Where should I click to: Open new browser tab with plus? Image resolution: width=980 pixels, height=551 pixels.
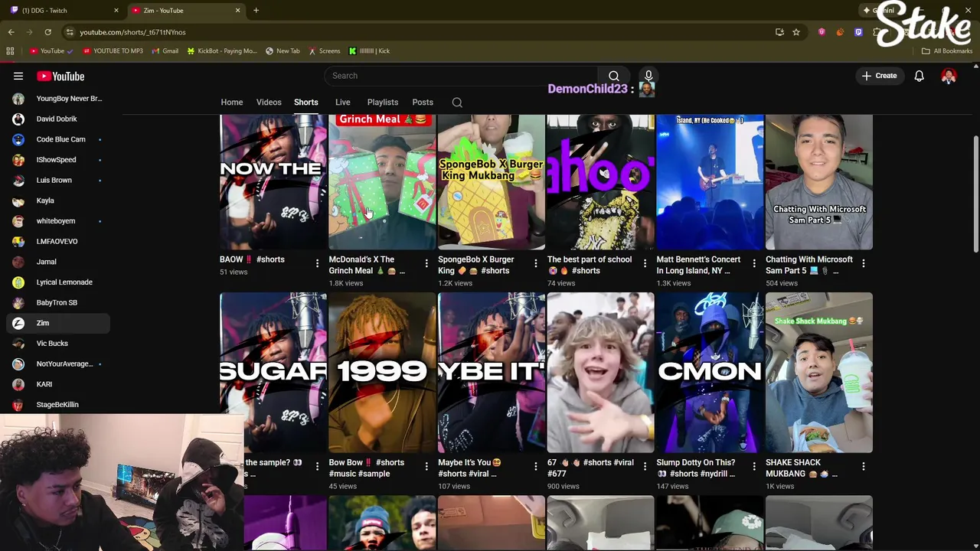256,10
